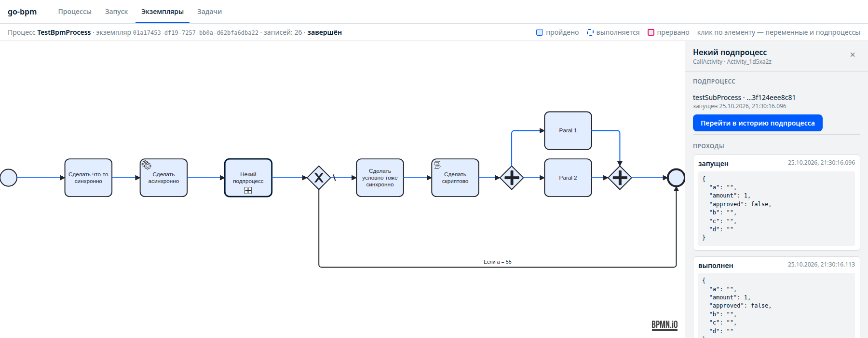Click the выполняется legend marker
The height and width of the screenshot is (338, 868).
(590, 32)
